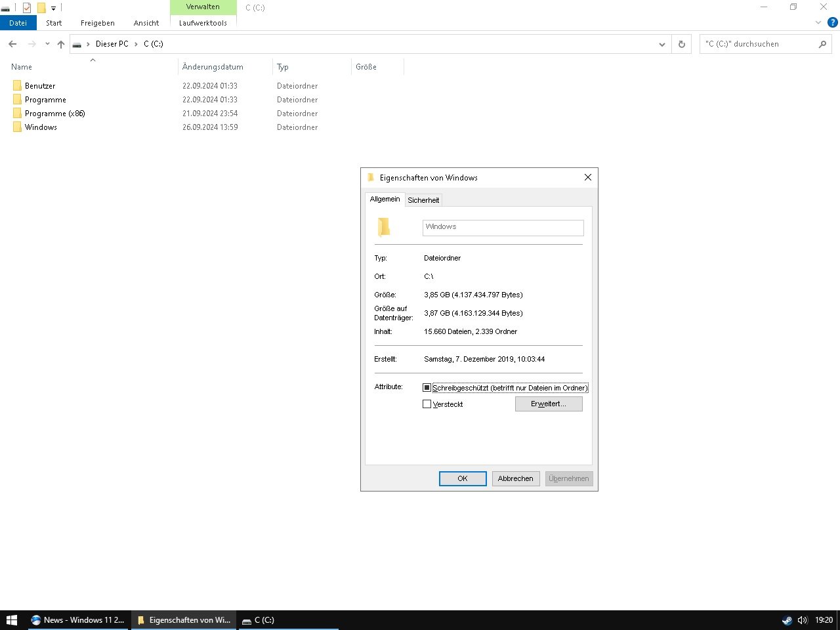Image resolution: width=840 pixels, height=630 pixels.
Task: Close the Eigenschaften von Windows dialog
Action: [588, 177]
